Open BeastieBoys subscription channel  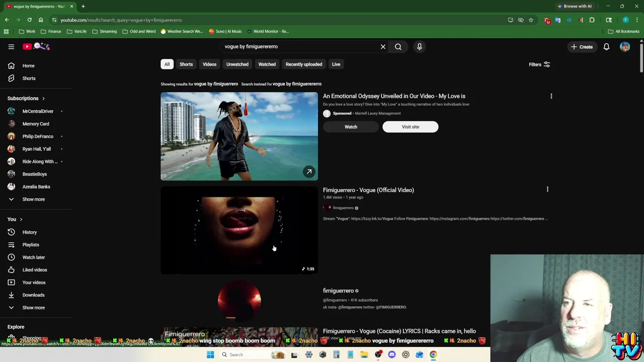pos(35,174)
